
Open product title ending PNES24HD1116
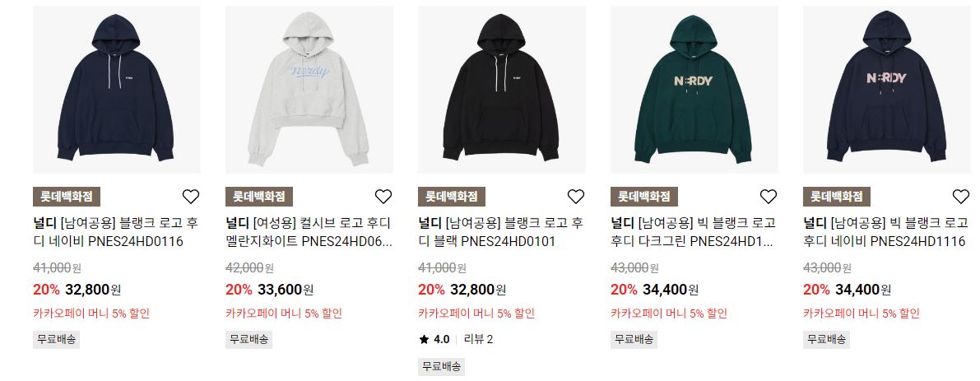point(885,232)
